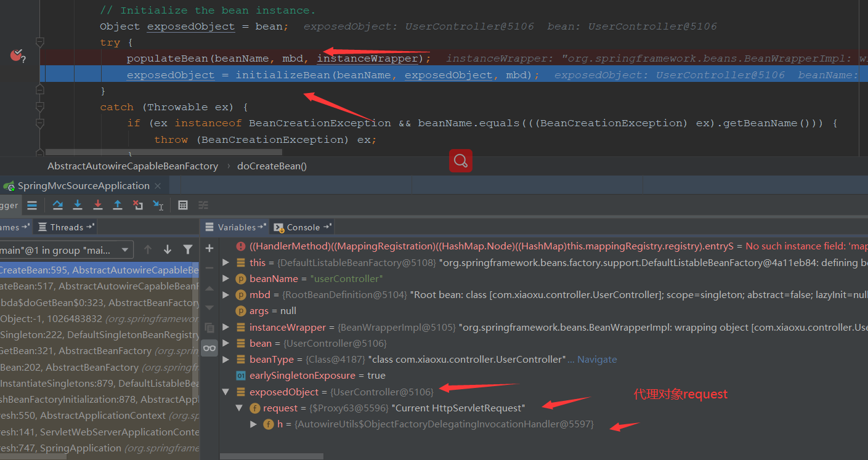Expand the 'this' variable node
This screenshot has height=460, width=868.
[x=226, y=262]
